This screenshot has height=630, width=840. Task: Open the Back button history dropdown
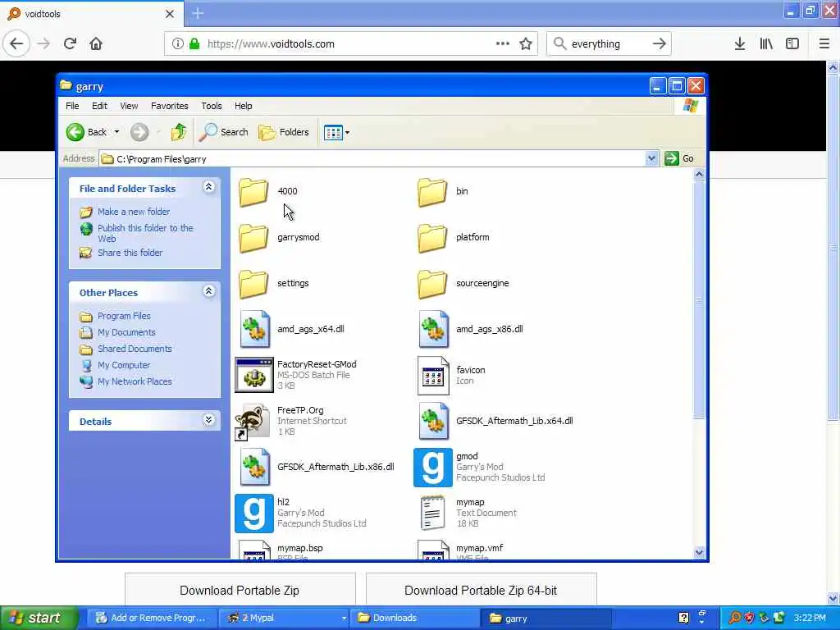[x=116, y=132]
